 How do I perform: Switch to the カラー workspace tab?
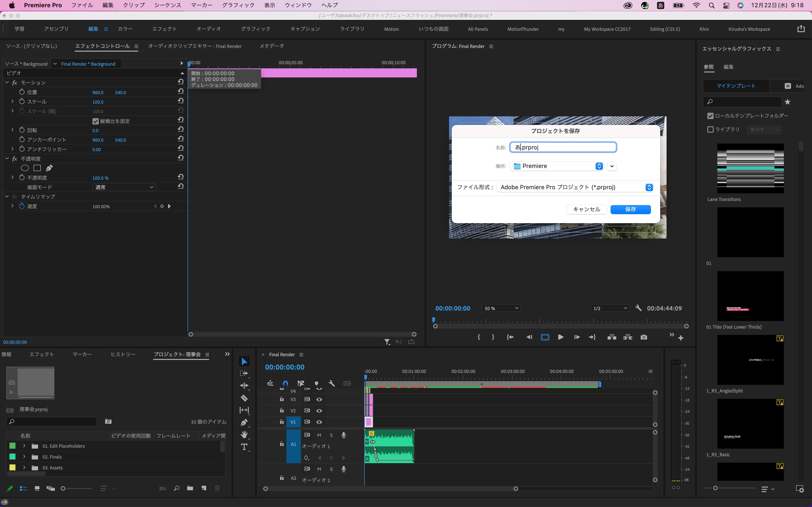[125, 29]
